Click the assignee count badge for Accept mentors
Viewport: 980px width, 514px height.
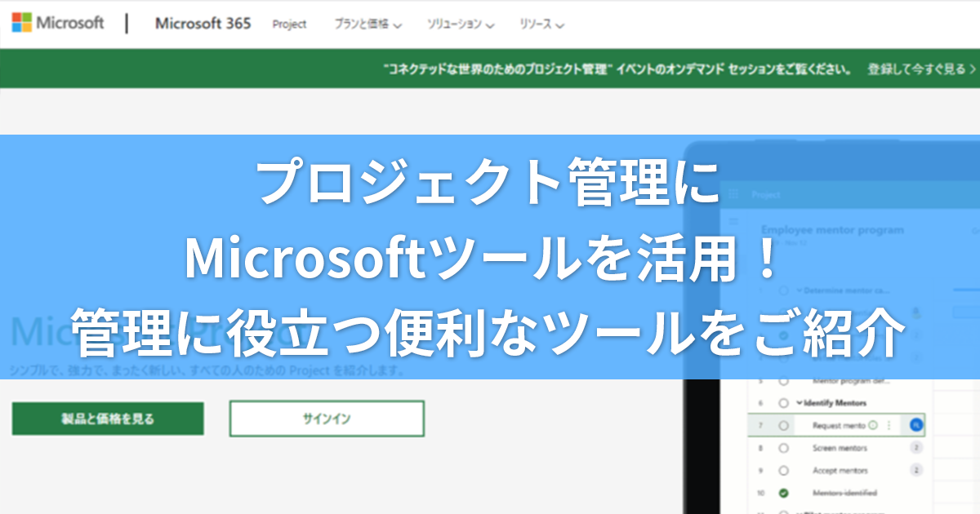coord(916,471)
